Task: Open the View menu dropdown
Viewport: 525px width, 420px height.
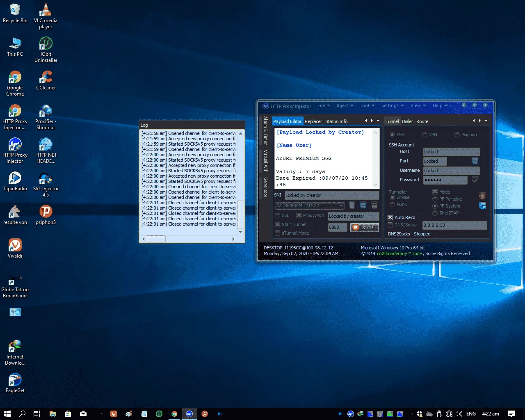Action: [418, 105]
